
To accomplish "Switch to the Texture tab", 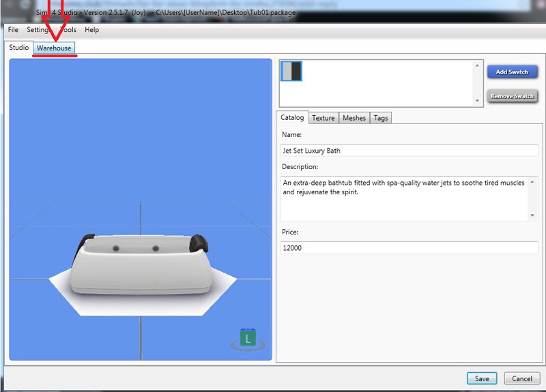I will pyautogui.click(x=324, y=118).
